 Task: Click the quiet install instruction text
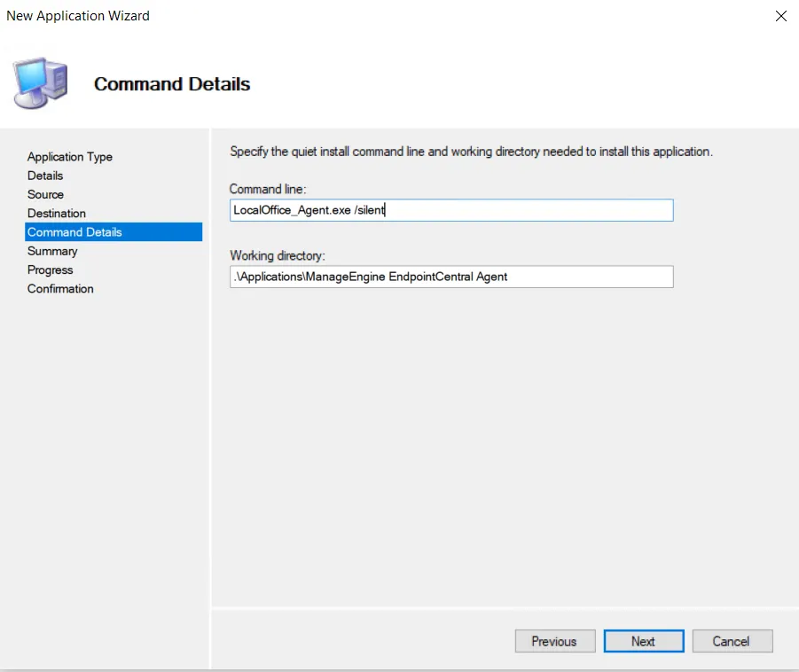point(471,152)
